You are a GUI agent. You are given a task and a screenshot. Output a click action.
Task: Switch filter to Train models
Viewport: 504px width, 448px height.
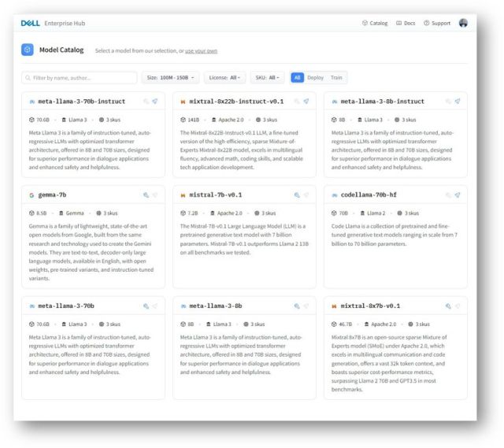coord(336,78)
